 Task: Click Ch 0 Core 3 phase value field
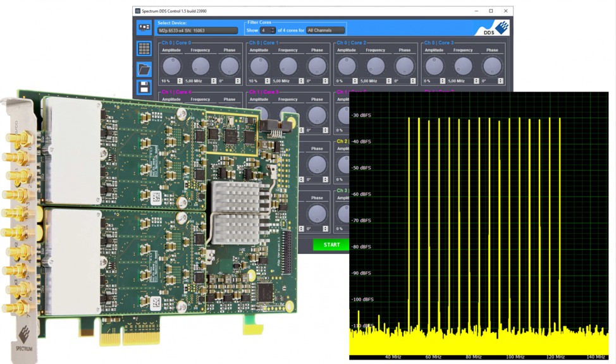coord(489,81)
